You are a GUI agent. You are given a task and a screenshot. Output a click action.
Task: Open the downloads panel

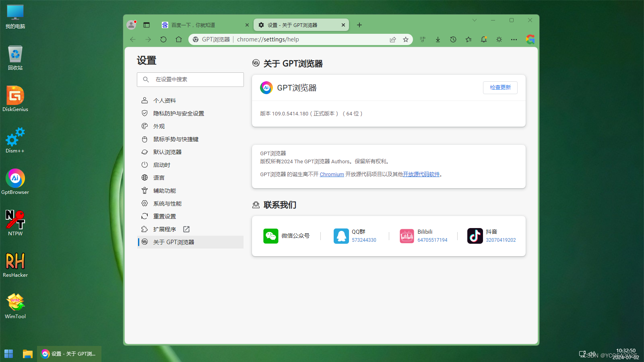[x=438, y=39]
